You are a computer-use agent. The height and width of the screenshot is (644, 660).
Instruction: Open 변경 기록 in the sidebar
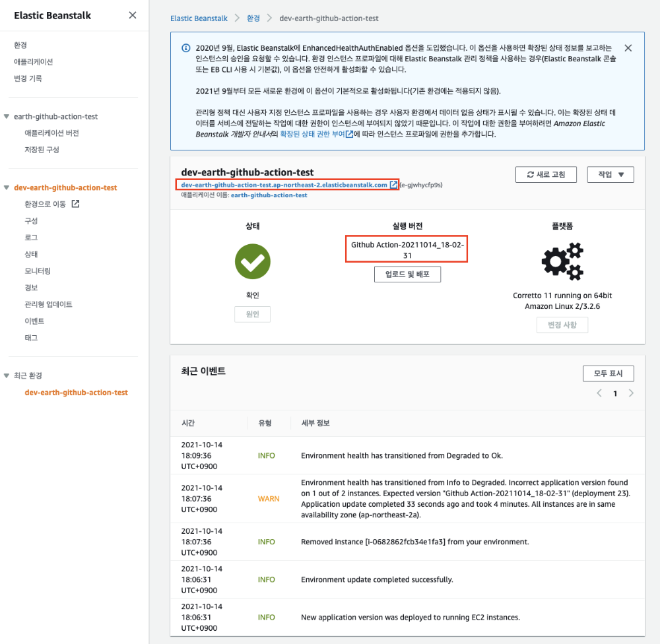point(28,79)
